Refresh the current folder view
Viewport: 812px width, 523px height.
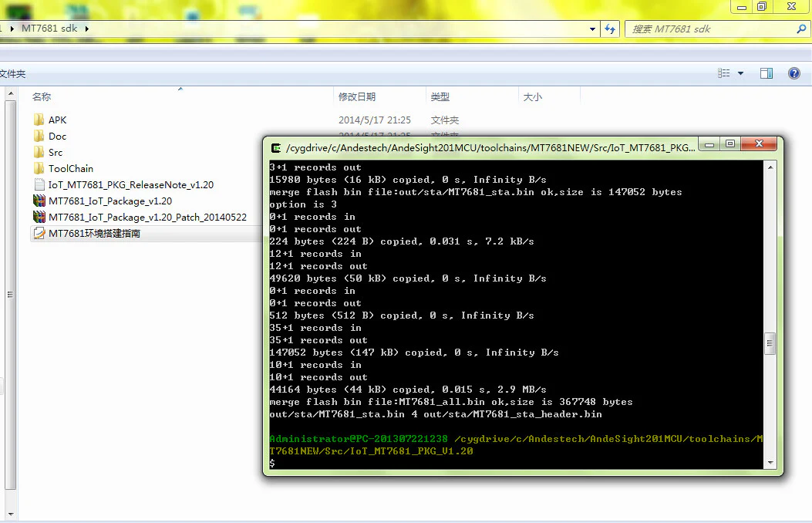[x=610, y=29]
